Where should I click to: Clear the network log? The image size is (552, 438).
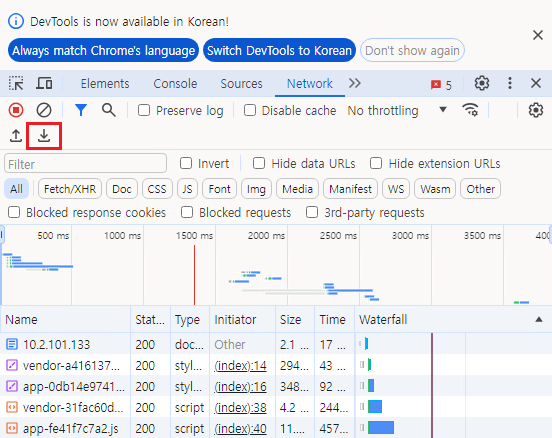[44, 110]
